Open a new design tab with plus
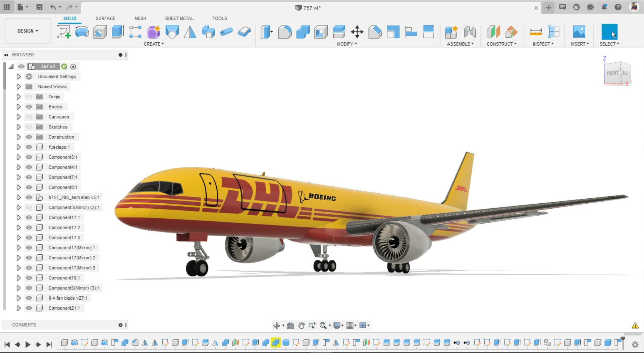 [548, 7]
